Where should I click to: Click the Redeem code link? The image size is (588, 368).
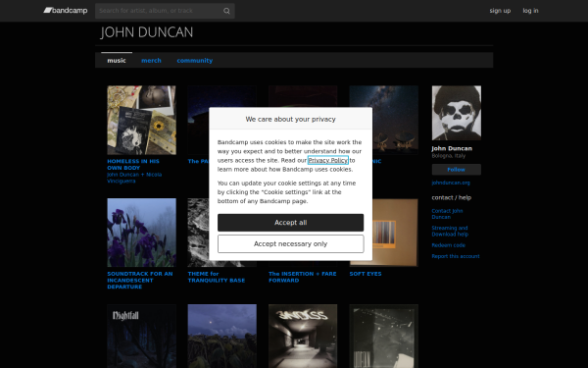(x=449, y=245)
